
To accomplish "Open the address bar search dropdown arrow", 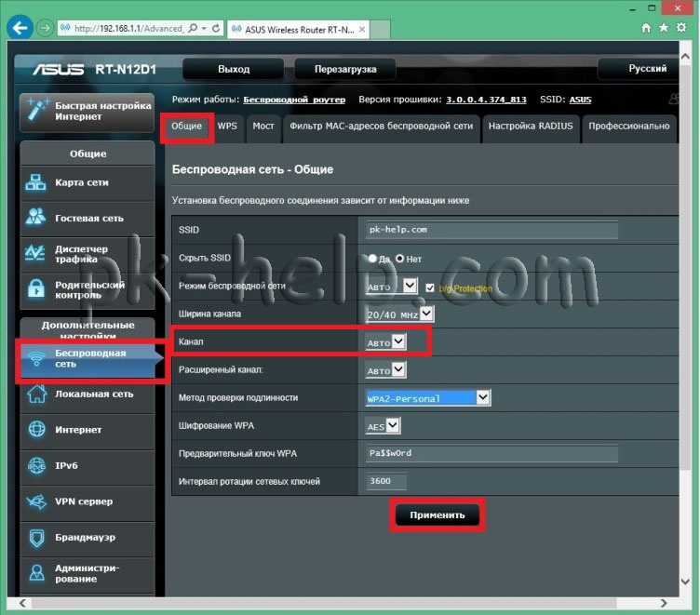I will (204, 29).
